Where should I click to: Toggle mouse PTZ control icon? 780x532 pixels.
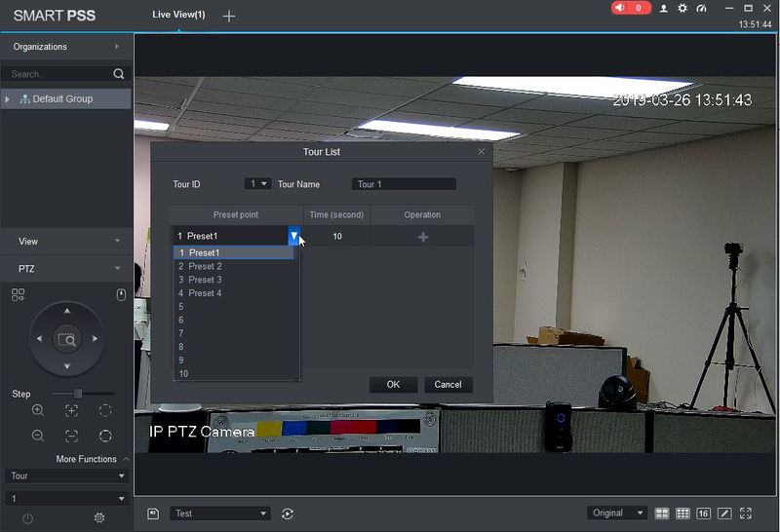121,295
